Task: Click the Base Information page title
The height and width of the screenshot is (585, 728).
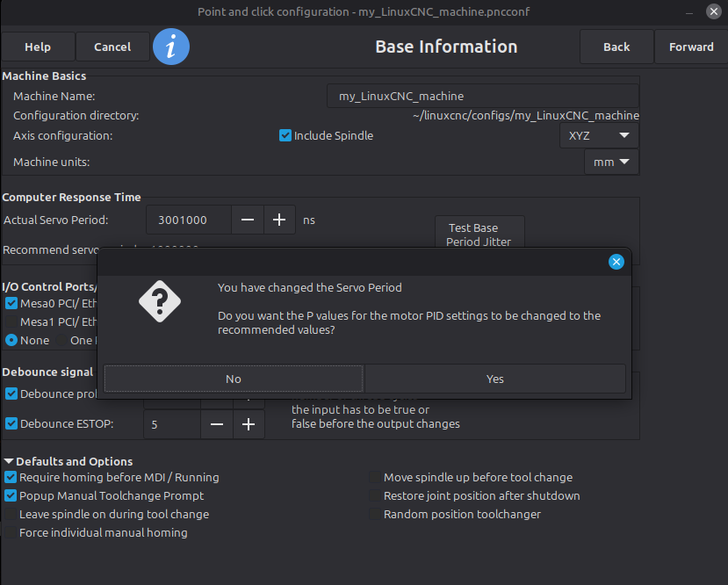Action: (x=446, y=47)
